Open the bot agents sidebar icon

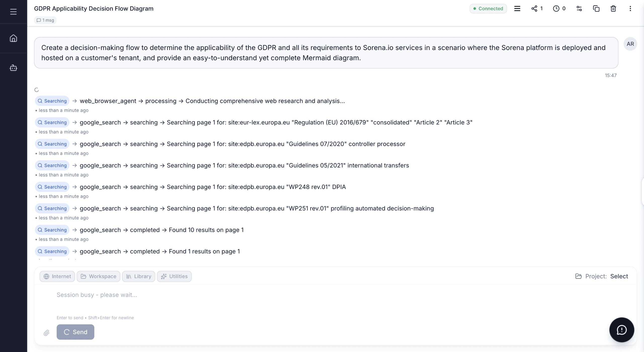13,68
